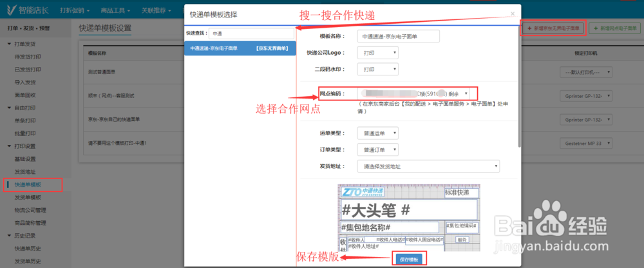Viewport: 644px width, 268px height.
Task: Open printer dropdown for 顺丰（网点）--客服测试 row
Action: [x=586, y=96]
